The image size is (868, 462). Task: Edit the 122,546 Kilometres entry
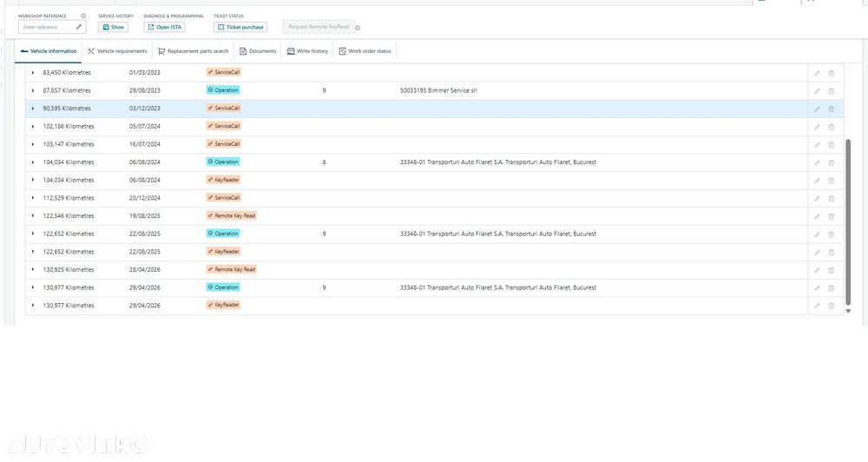point(817,216)
